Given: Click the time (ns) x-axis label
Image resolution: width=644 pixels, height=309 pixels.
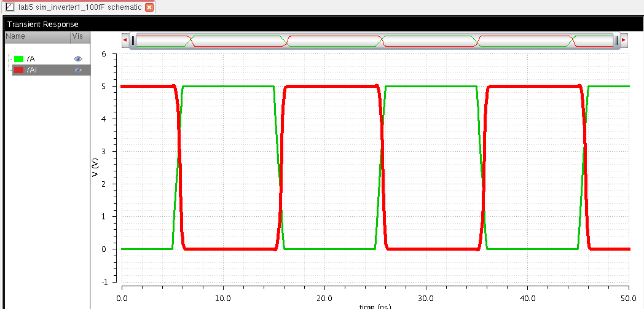Looking at the screenshot, I should pyautogui.click(x=375, y=306).
